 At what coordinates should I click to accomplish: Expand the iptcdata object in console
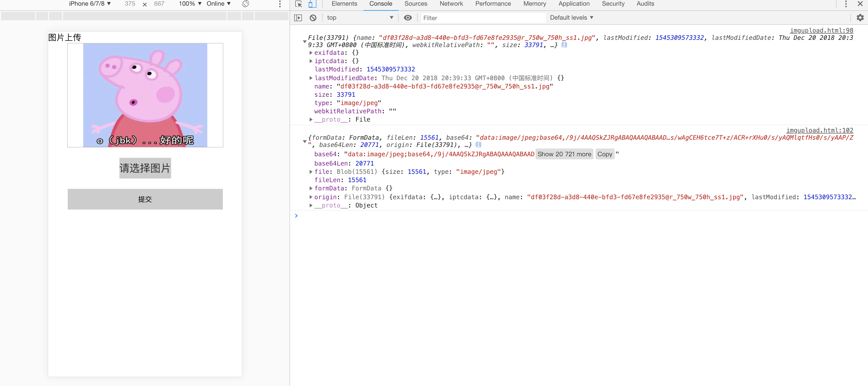(310, 61)
